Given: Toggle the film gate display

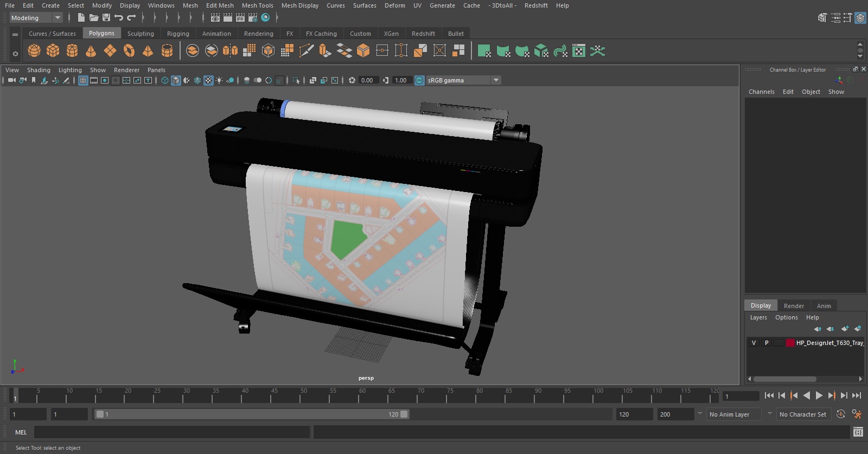Looking at the screenshot, I should (94, 80).
